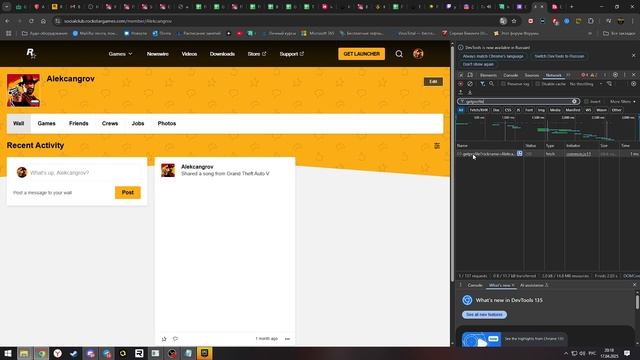Open the Photos profile tab
Screen dimensions: 640x360
[167, 123]
